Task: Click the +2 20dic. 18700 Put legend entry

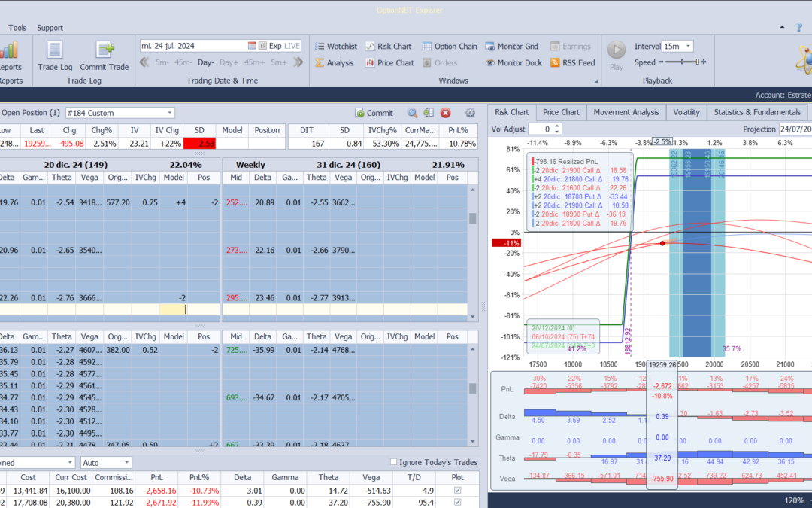Action: point(580,196)
